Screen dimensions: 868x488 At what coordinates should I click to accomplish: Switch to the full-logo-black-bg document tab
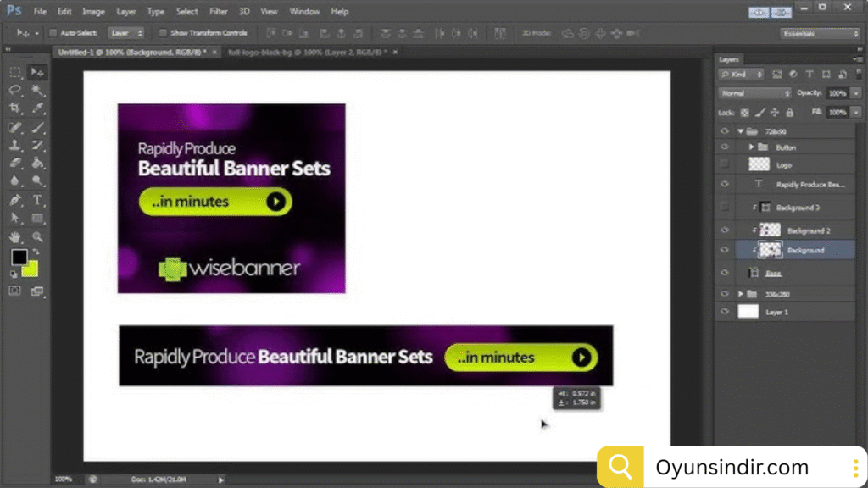pyautogui.click(x=305, y=52)
